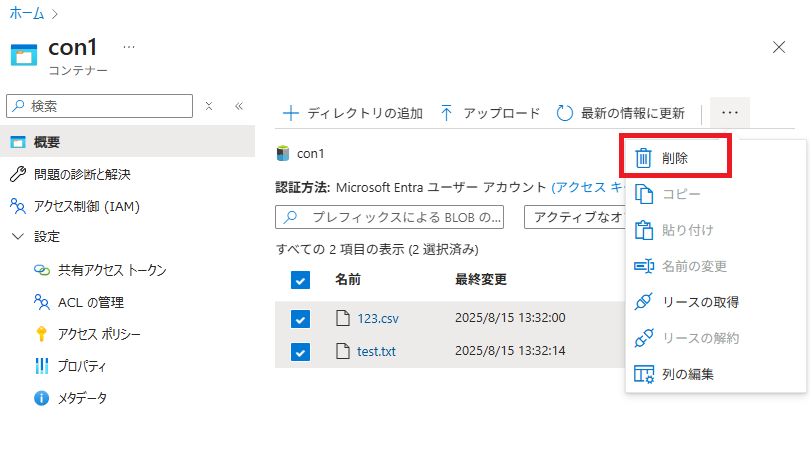This screenshot has height=470, width=810.
Task: Click the 削除 (Delete) trash icon
Action: (645, 158)
